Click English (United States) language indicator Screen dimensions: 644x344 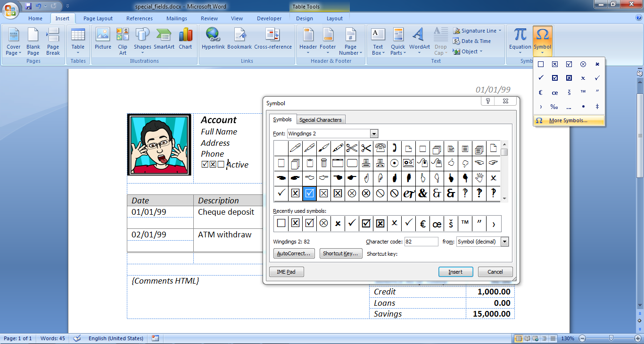click(116, 338)
